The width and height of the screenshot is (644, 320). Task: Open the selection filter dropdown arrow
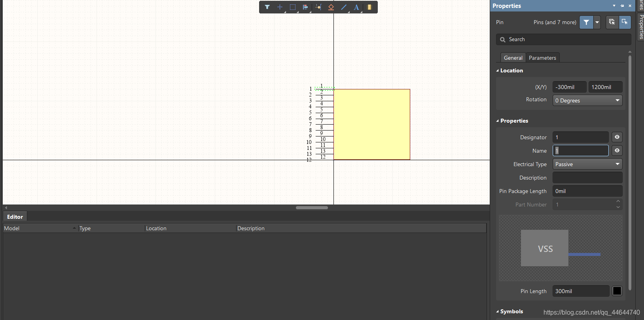coord(597,22)
